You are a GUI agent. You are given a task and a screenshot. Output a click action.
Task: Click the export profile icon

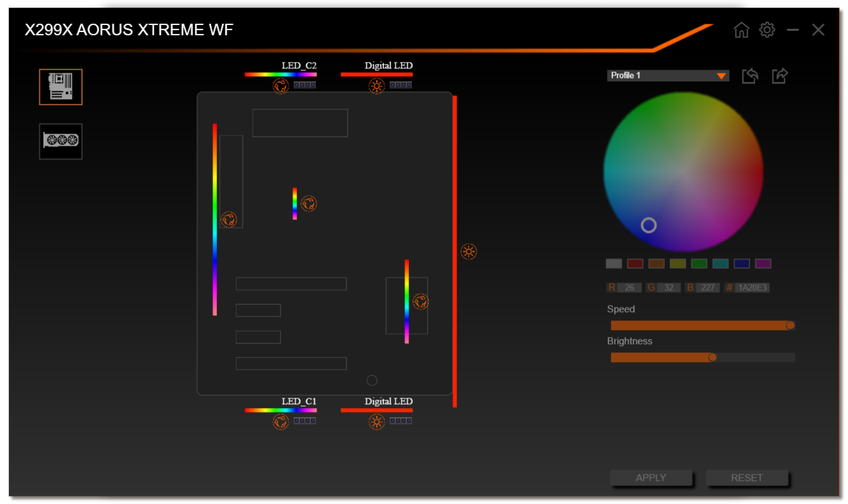(780, 76)
